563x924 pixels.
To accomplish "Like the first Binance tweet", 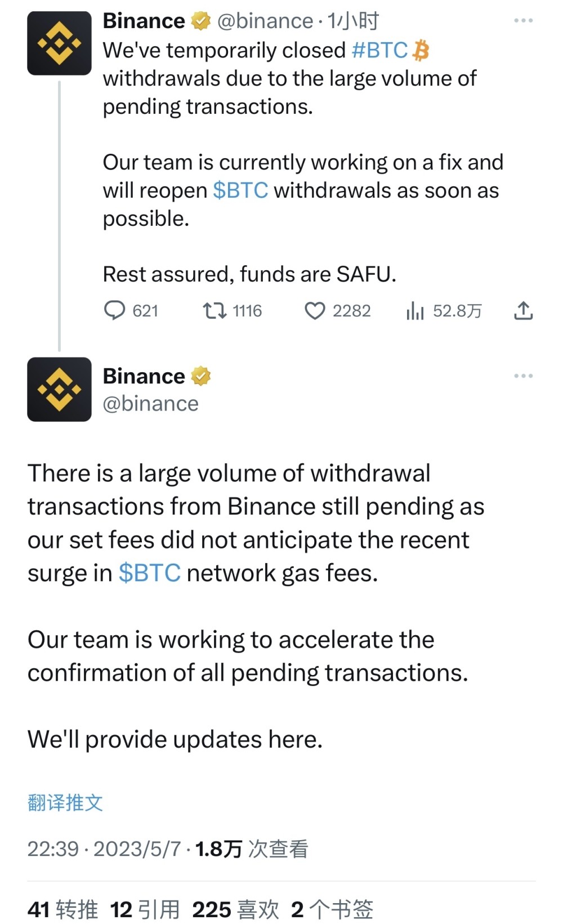I will [x=315, y=310].
